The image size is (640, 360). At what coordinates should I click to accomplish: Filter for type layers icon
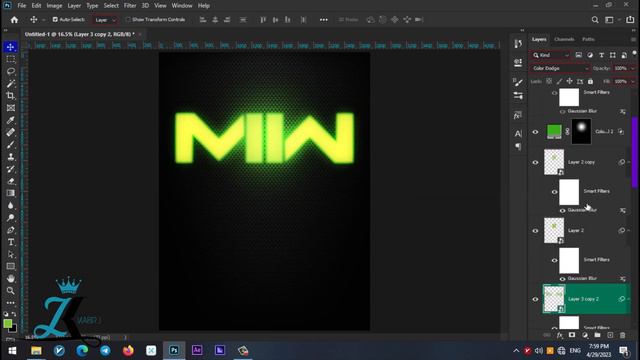(601, 55)
